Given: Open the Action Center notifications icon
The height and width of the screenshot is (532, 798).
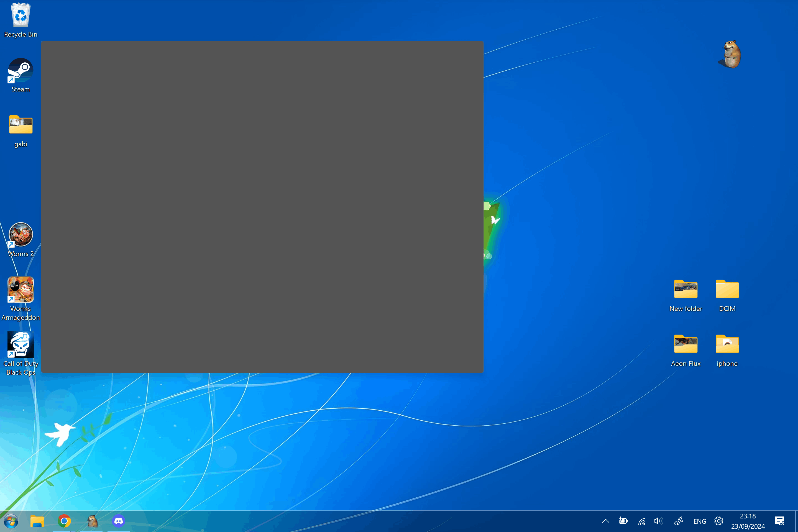Looking at the screenshot, I should (x=780, y=521).
